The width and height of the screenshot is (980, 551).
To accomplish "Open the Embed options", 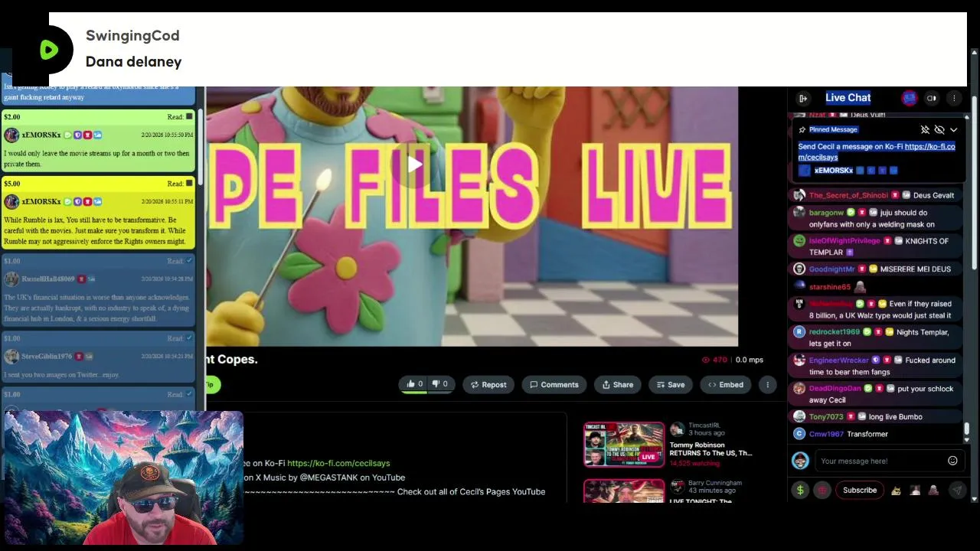I will [x=726, y=385].
